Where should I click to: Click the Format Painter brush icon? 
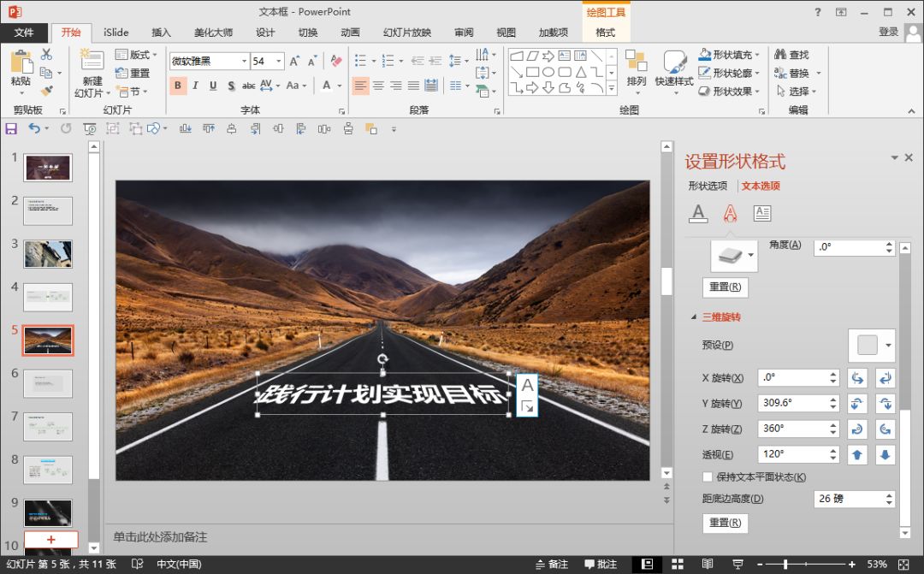[x=47, y=91]
